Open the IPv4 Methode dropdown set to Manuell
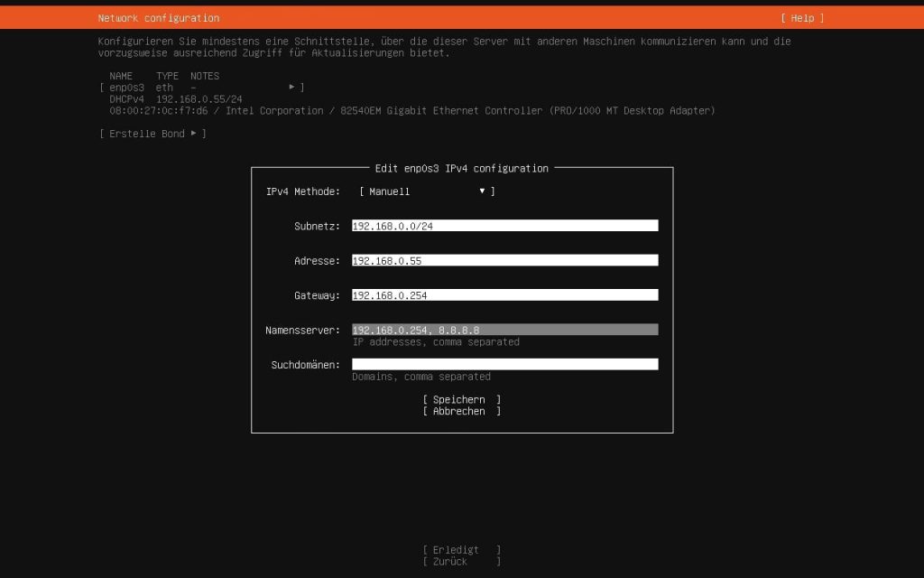 (x=427, y=191)
